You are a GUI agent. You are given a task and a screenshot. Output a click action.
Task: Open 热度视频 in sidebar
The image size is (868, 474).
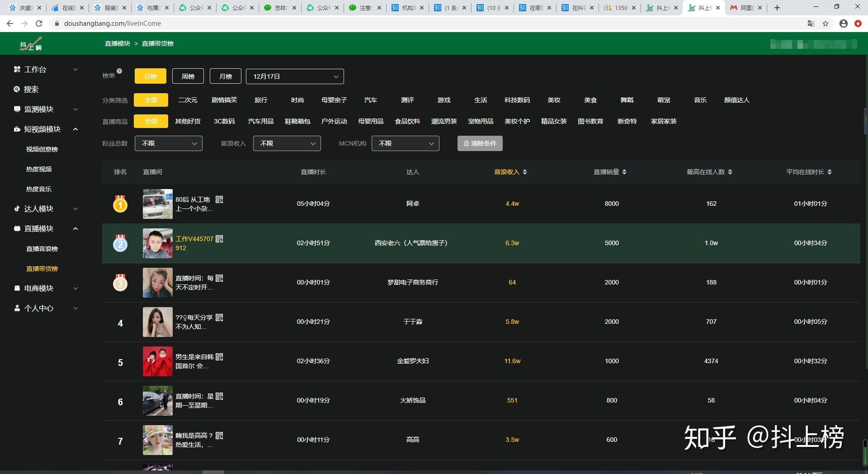tap(39, 169)
